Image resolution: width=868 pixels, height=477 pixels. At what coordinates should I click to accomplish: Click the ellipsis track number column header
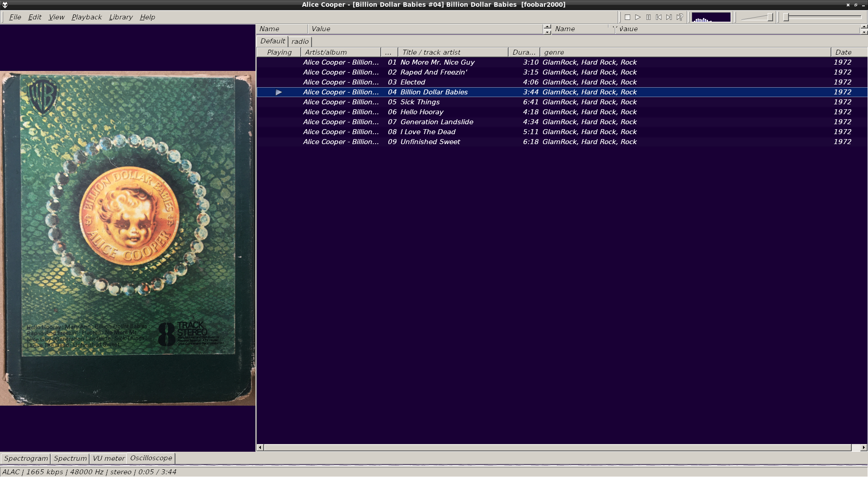tap(389, 52)
